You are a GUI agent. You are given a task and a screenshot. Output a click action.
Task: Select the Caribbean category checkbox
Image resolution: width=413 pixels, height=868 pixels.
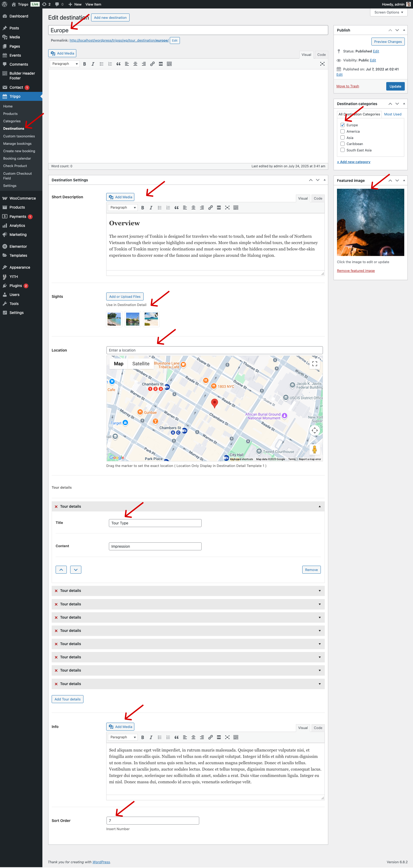pyautogui.click(x=343, y=144)
